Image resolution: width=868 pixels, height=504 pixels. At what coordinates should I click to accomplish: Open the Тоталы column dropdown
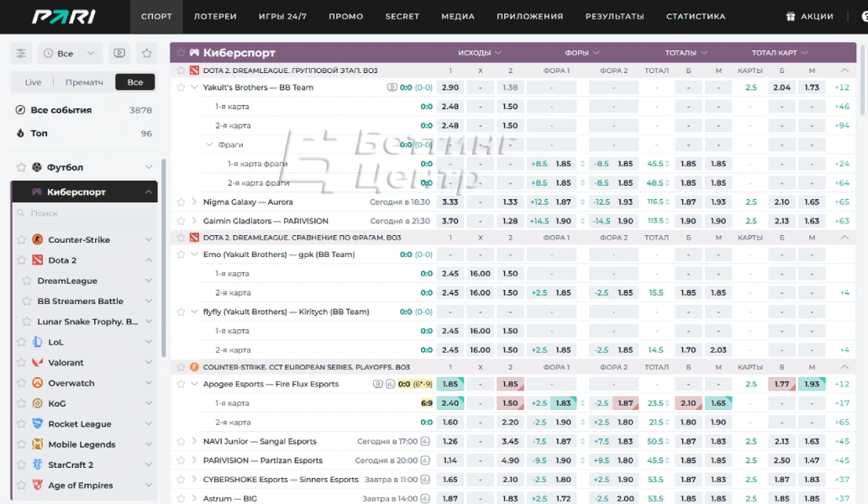tap(686, 53)
